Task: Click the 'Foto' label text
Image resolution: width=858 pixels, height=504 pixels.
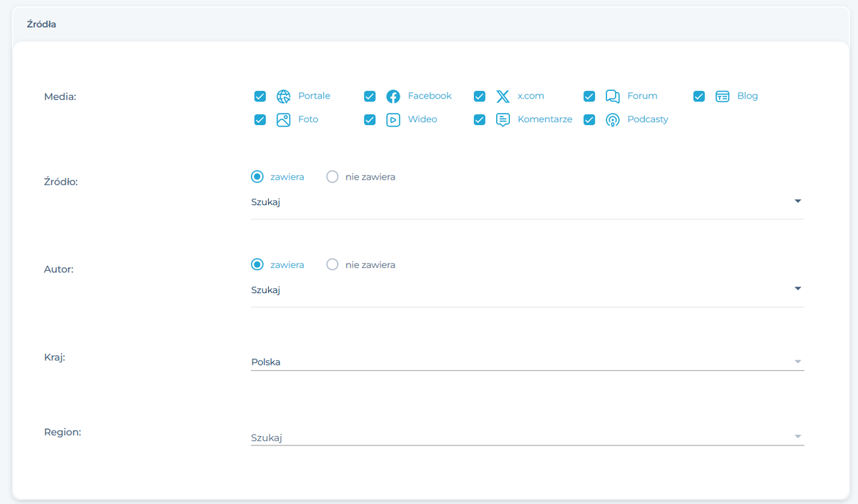Action: pos(308,119)
